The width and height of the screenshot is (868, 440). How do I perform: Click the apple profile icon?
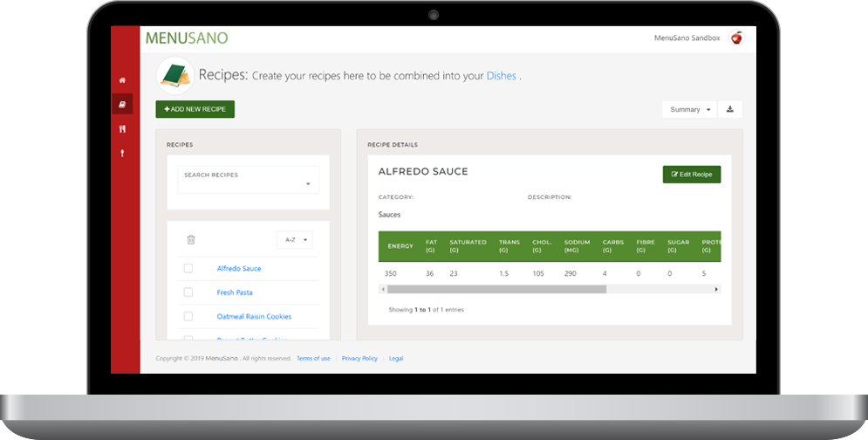[736, 38]
